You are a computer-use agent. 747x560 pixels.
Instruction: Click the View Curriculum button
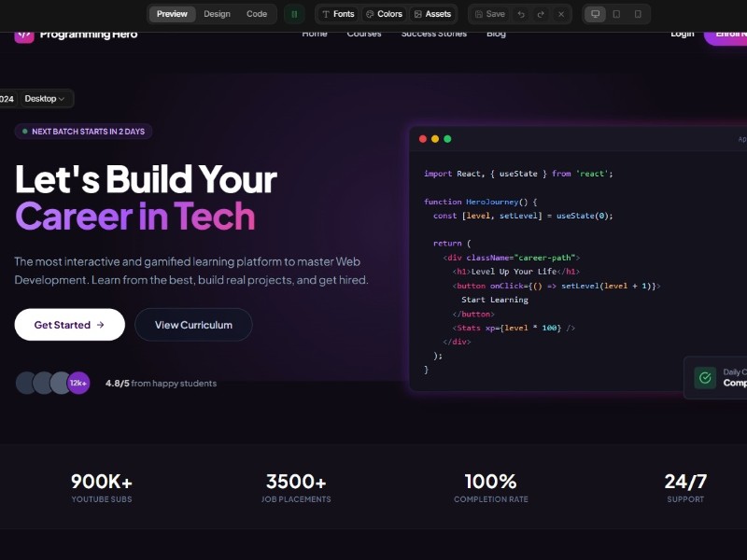click(193, 324)
